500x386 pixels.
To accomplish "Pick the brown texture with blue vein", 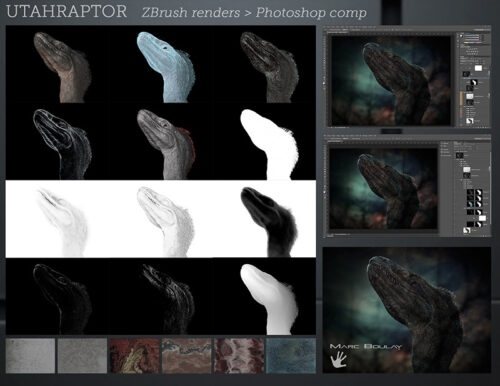I will (x=187, y=356).
